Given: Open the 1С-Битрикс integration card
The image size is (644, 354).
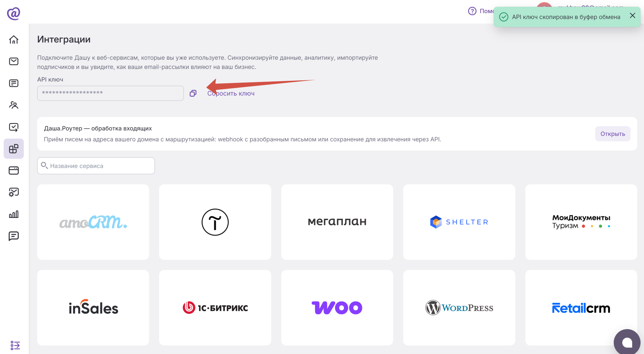Looking at the screenshot, I should click(215, 308).
